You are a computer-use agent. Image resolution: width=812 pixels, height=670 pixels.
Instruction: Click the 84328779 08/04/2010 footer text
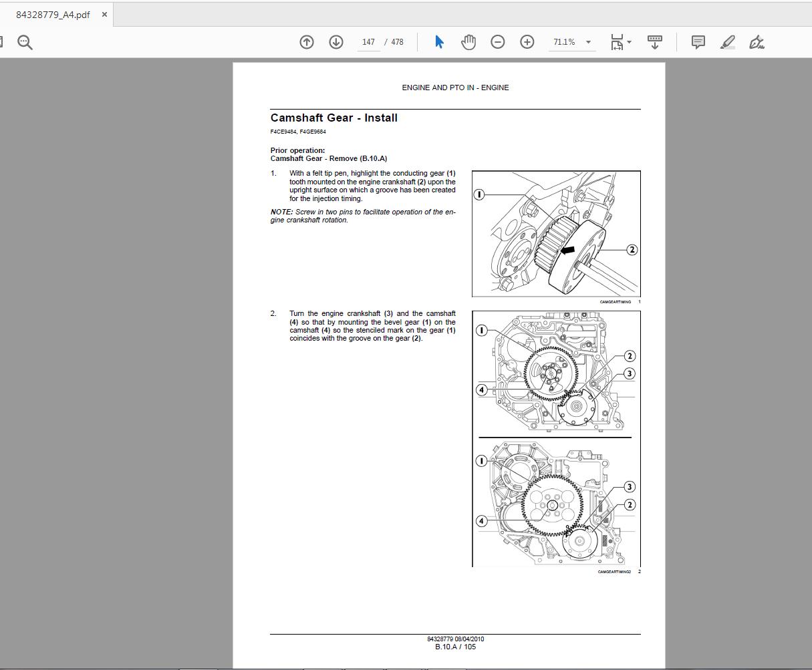pyautogui.click(x=455, y=639)
